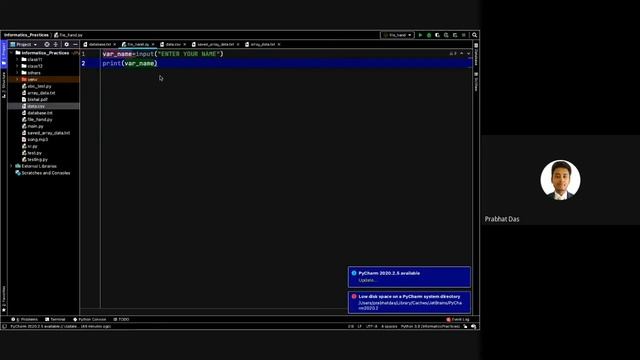Go to previous highlighted error arrow in editor

coord(462,53)
